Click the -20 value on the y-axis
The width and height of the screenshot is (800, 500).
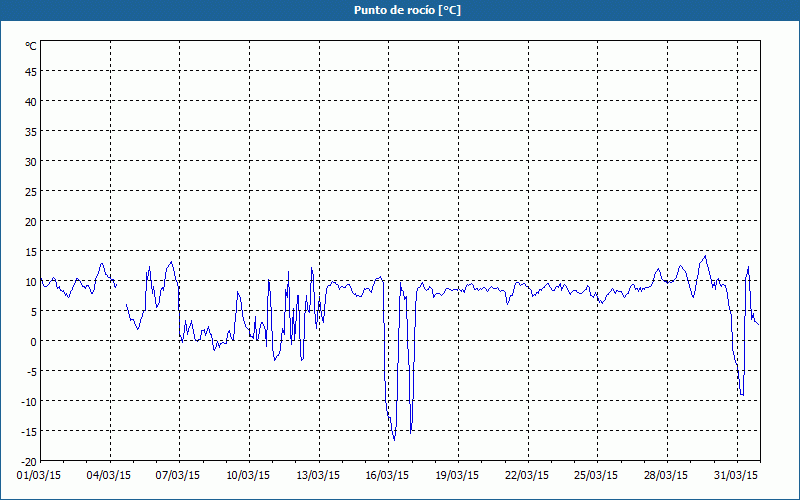[29, 462]
